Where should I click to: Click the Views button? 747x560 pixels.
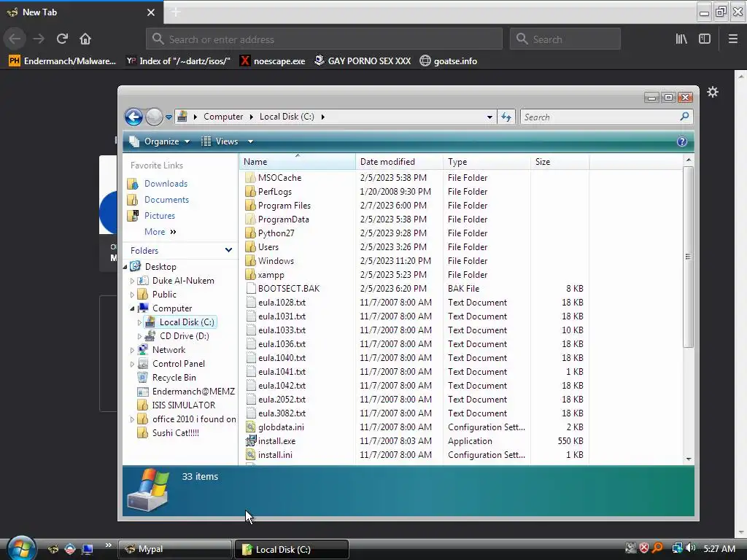(220, 141)
